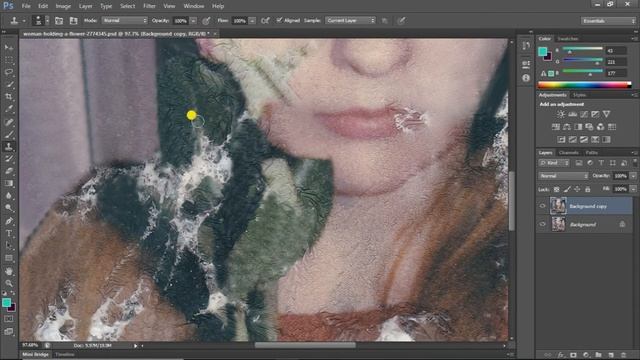The height and width of the screenshot is (360, 640).
Task: Select the Brush tool
Action: tap(9, 134)
